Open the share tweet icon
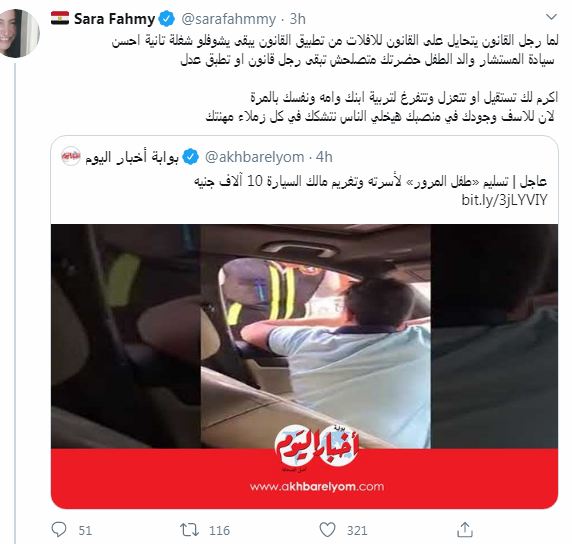This screenshot has width=572, height=544. click(x=465, y=530)
